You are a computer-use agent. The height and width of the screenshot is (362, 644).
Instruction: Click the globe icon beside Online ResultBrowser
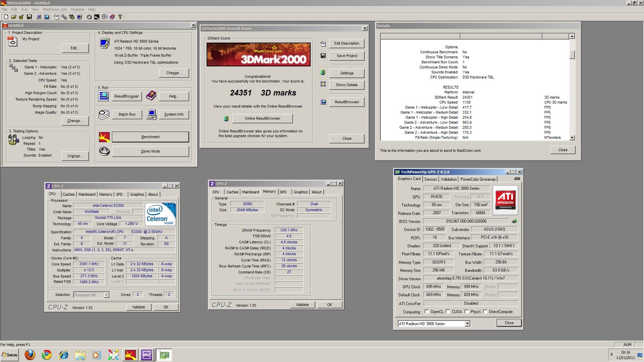(226, 118)
